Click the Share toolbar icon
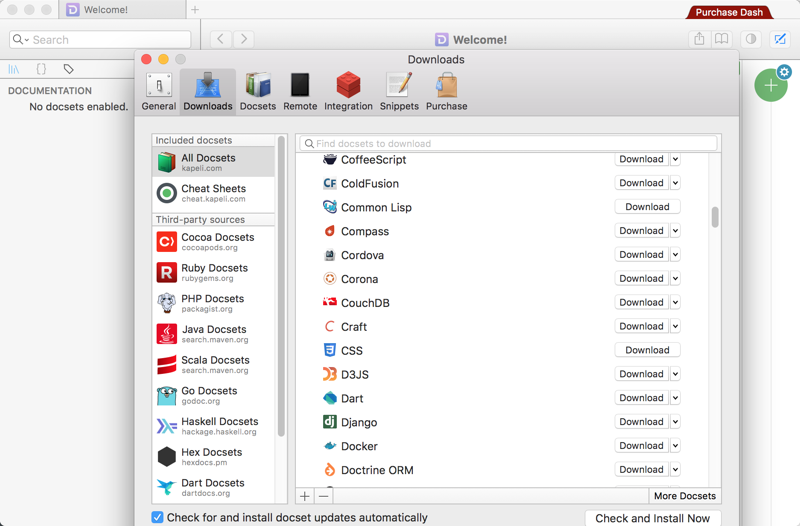Viewport: 800px width, 526px height. [699, 39]
